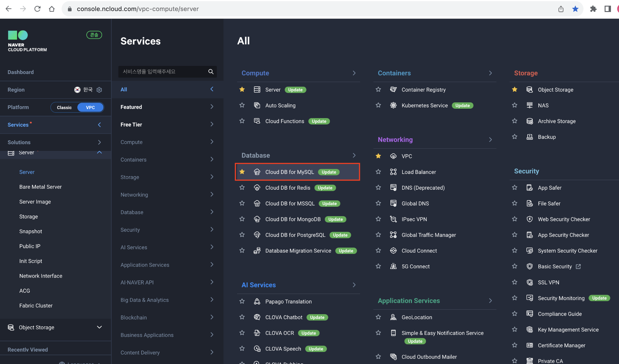Click the App Safer icon
The image size is (619, 364).
click(530, 188)
